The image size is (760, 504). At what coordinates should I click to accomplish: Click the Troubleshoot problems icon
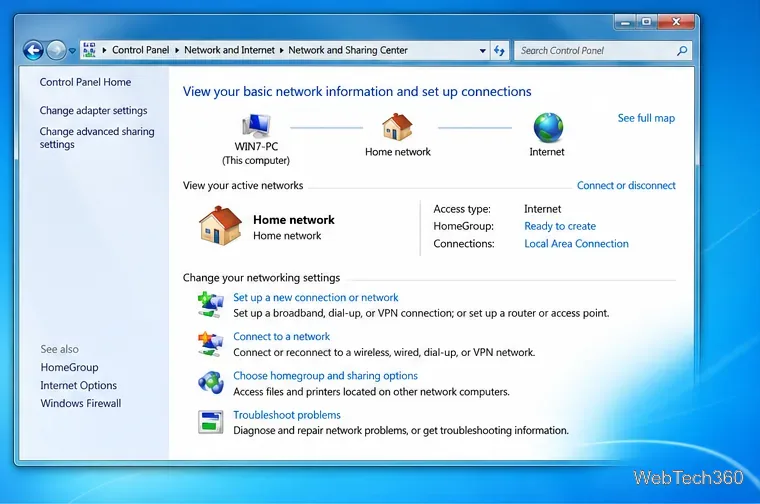coord(210,422)
